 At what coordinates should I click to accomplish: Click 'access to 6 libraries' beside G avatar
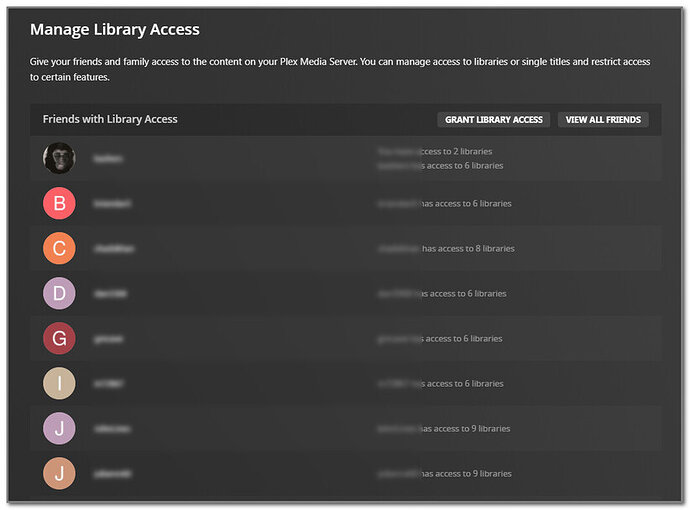(464, 338)
